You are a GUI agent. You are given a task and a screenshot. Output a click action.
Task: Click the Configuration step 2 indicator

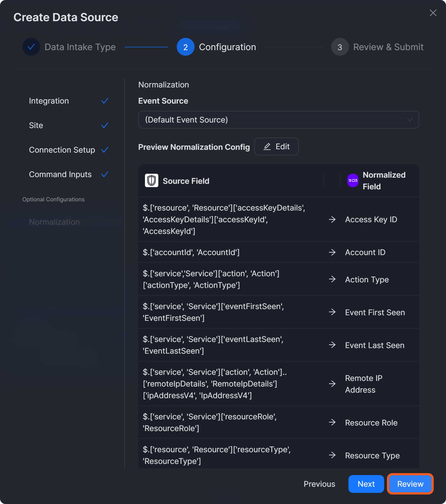click(185, 47)
